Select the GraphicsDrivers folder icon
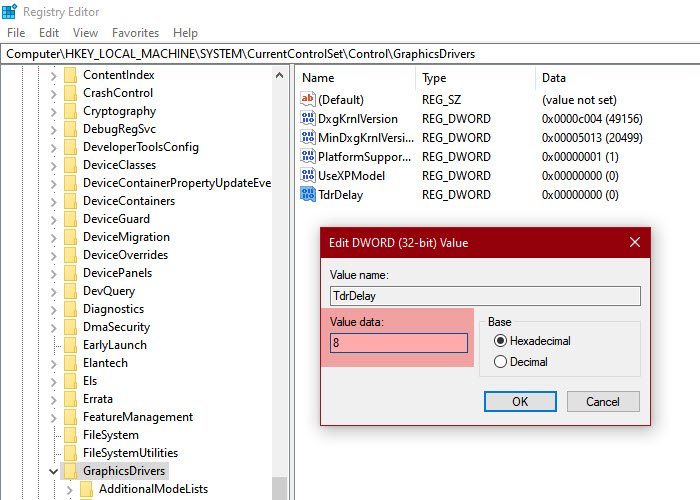700x500 pixels. click(70, 471)
